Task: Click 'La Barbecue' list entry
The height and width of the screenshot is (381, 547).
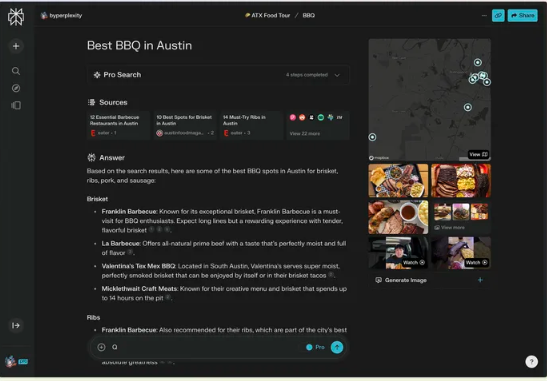Action: tap(121, 244)
